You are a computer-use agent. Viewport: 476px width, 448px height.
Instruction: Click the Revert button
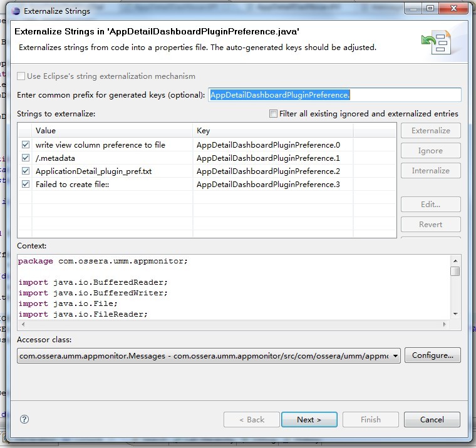coord(430,225)
